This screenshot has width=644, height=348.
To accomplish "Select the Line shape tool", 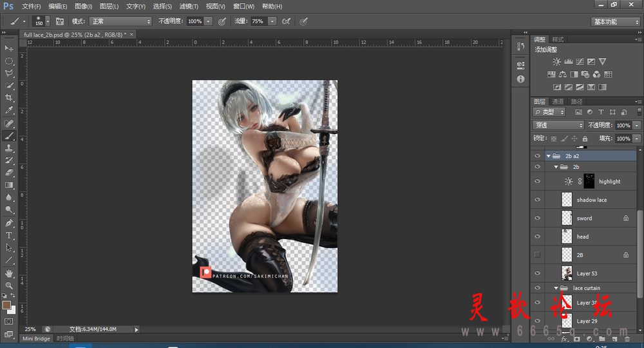I will pyautogui.click(x=8, y=260).
